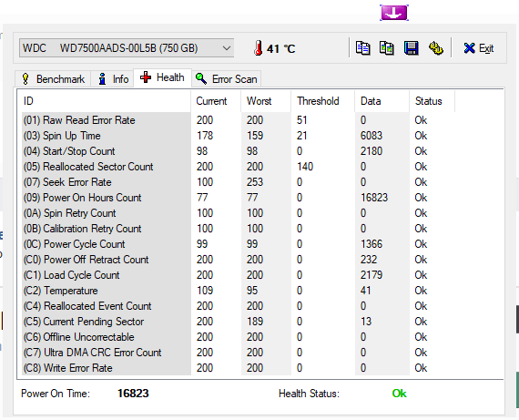Open the Info tab
The height and width of the screenshot is (420, 519).
[x=112, y=79]
